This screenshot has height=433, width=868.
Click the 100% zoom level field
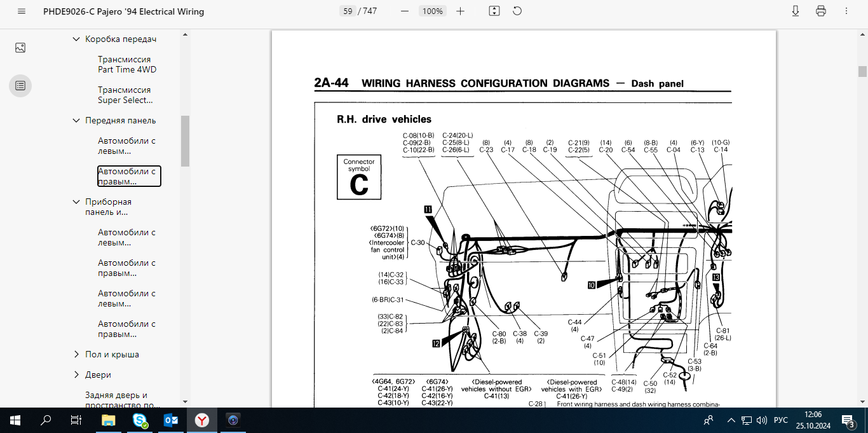[x=433, y=11]
